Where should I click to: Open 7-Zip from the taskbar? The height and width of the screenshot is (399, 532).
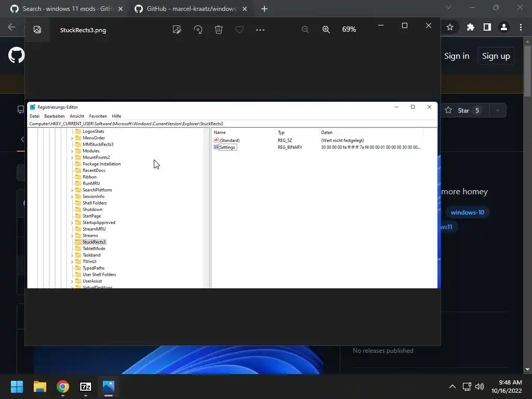click(x=86, y=387)
